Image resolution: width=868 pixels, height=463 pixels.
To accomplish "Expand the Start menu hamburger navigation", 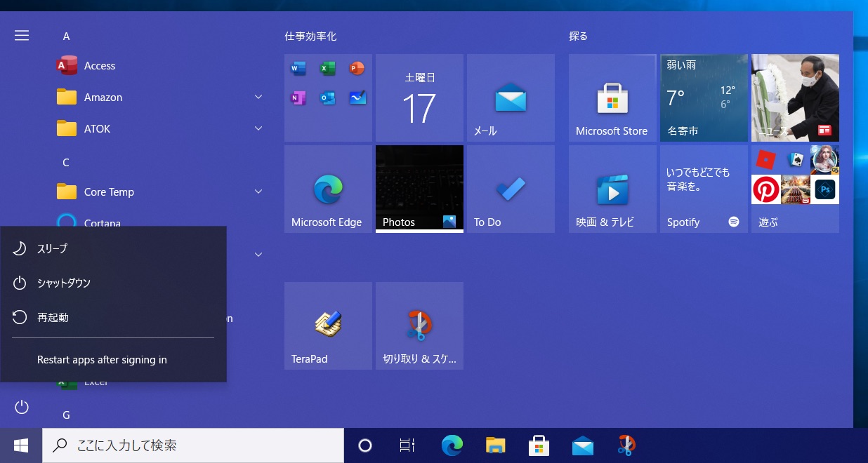I will (x=22, y=35).
